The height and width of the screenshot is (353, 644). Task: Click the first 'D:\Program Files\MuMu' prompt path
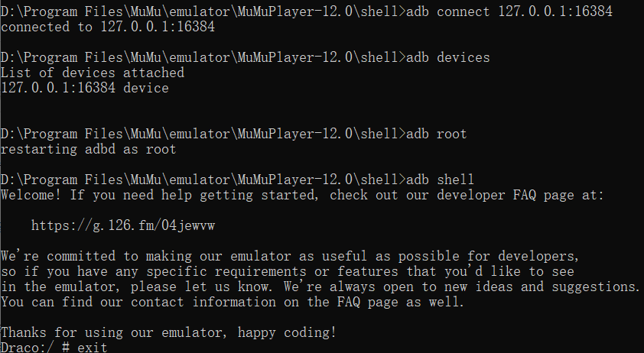(x=81, y=11)
